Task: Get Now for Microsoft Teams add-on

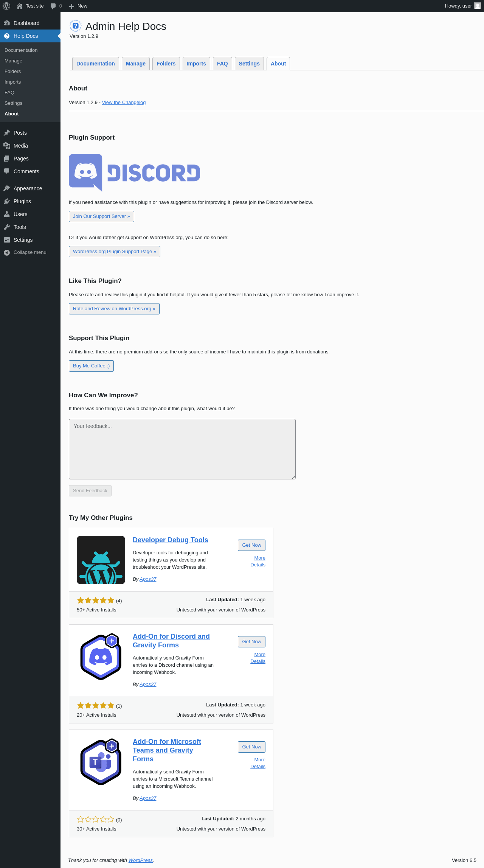Action: coord(251,747)
